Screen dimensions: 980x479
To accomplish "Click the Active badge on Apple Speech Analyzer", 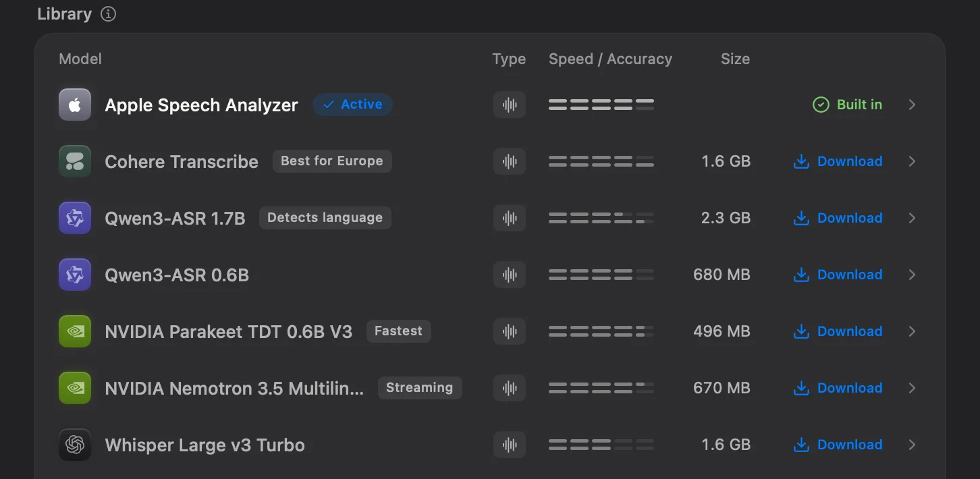I will tap(352, 105).
